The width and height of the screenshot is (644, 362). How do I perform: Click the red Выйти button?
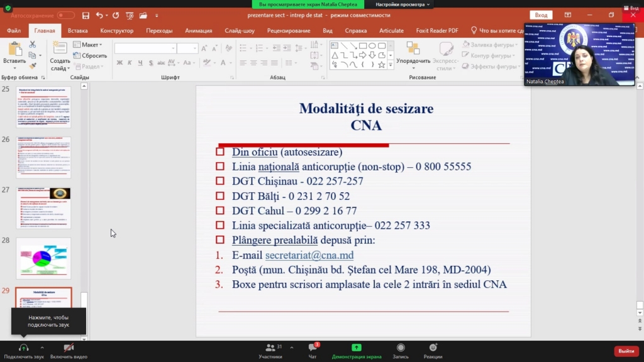(626, 351)
